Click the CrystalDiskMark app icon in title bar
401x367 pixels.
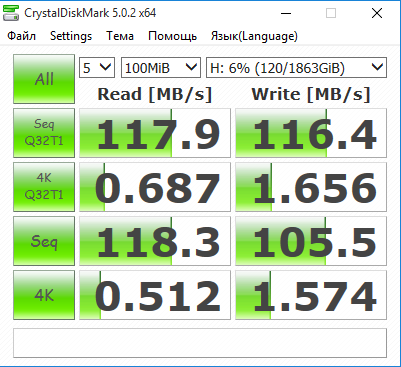tap(11, 13)
